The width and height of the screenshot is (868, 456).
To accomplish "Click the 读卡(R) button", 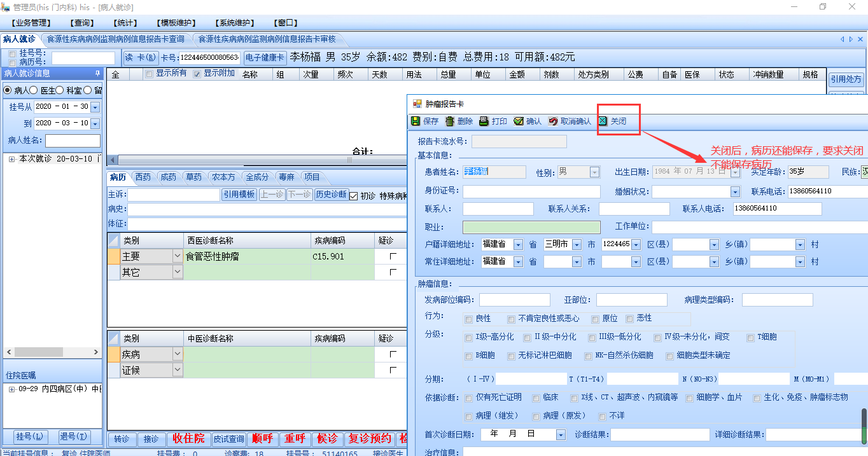I will [141, 57].
